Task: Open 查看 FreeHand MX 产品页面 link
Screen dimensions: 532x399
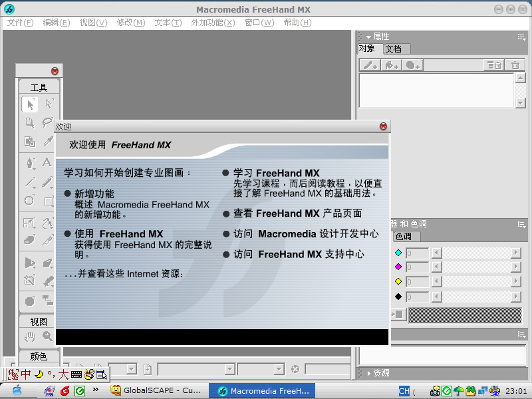Action: [297, 213]
